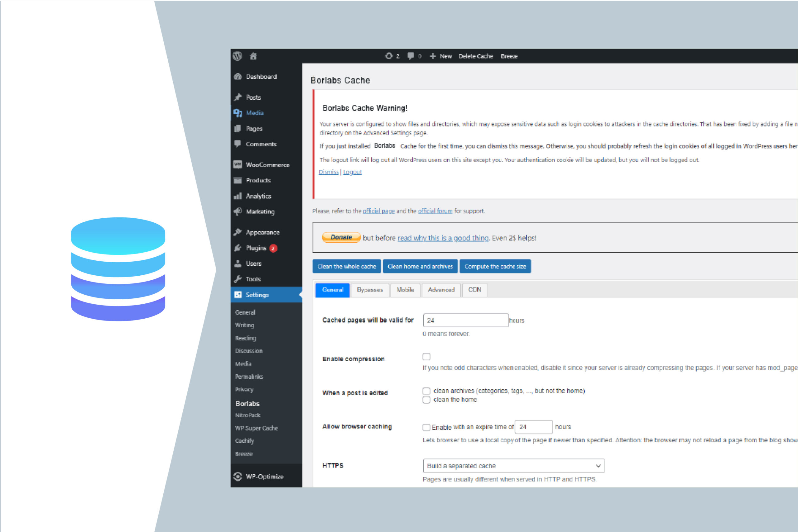Click the Plugins plug icon
The height and width of the screenshot is (532, 798).
click(x=238, y=248)
